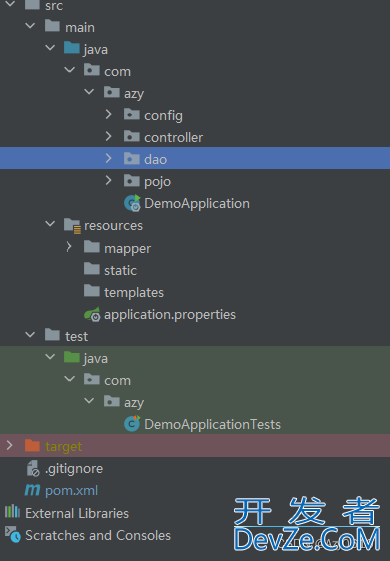Click the resources root folder icon
Screen dimensions: 390x561
click(x=72, y=226)
